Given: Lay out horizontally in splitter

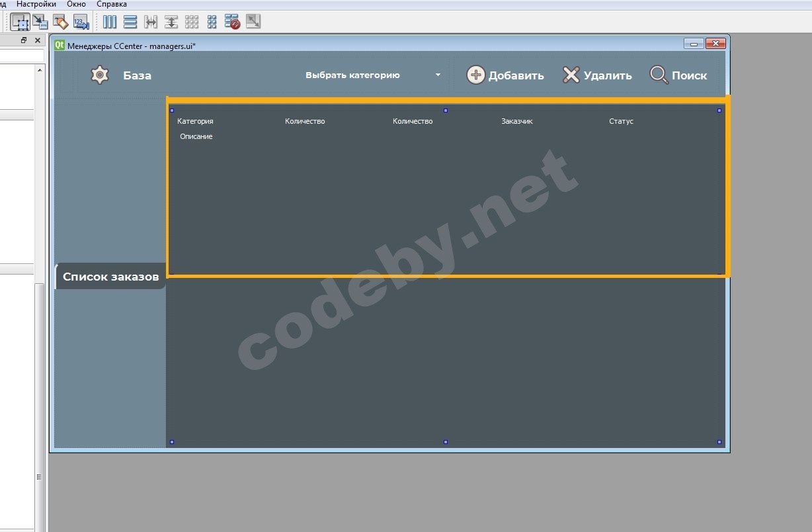Looking at the screenshot, I should [x=151, y=22].
